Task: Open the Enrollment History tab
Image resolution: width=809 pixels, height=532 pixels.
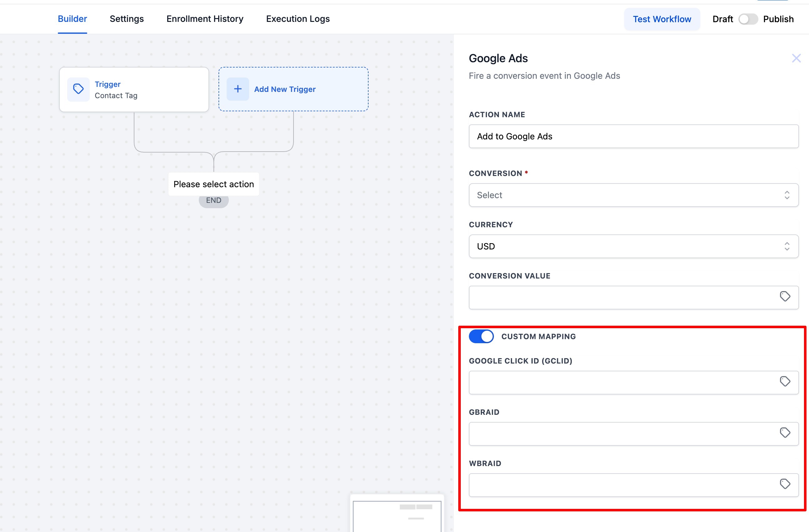Action: tap(205, 19)
